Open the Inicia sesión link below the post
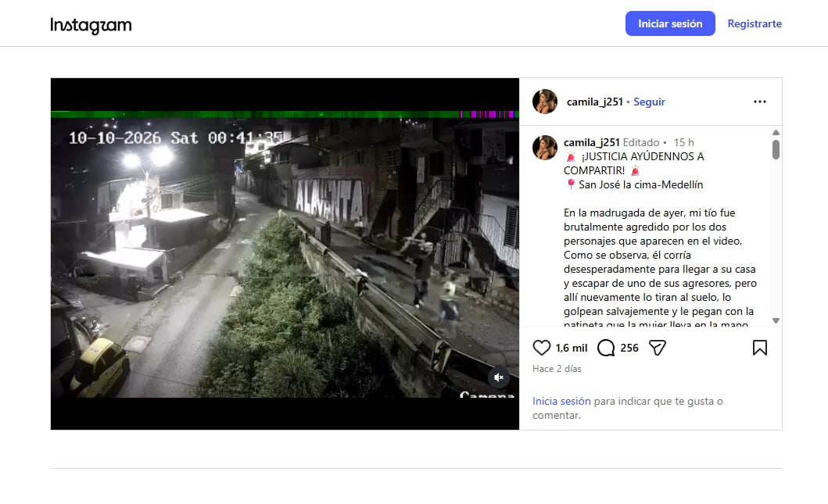Image resolution: width=828 pixels, height=504 pixels. pyautogui.click(x=561, y=401)
